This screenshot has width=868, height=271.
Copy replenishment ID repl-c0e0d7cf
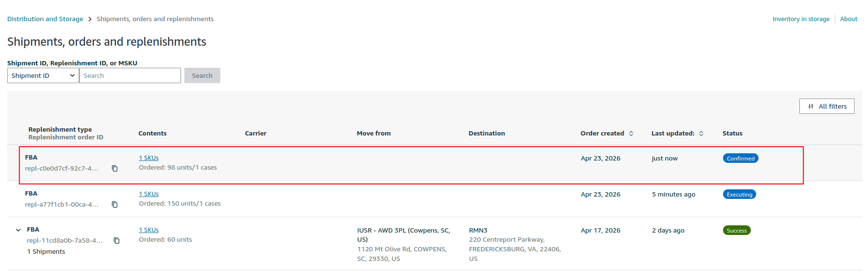click(115, 169)
